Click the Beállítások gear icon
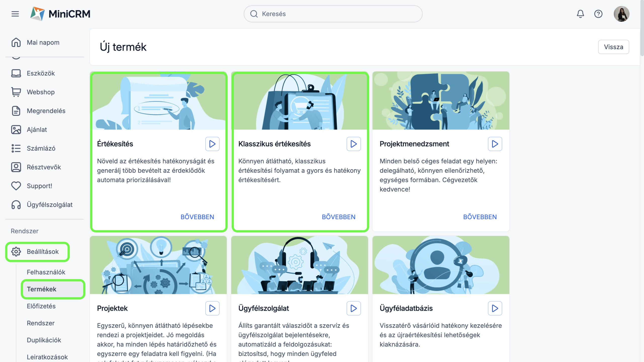The image size is (644, 362). point(16,251)
